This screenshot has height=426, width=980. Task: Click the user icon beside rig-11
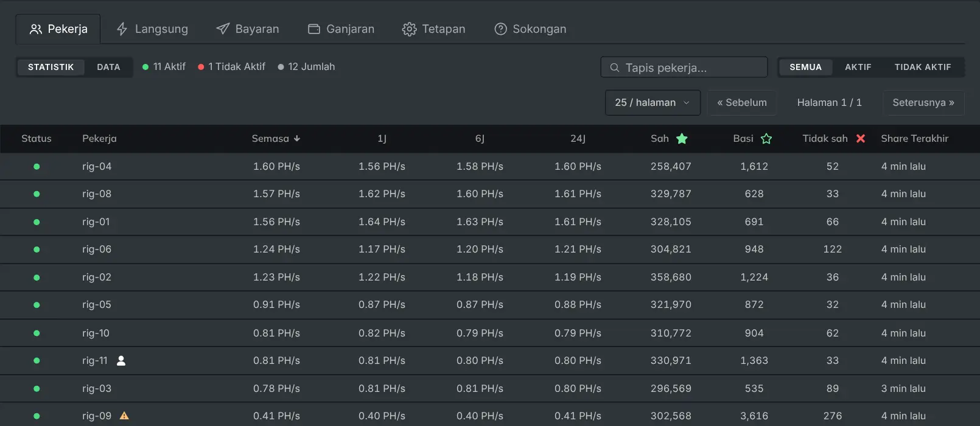pos(121,361)
